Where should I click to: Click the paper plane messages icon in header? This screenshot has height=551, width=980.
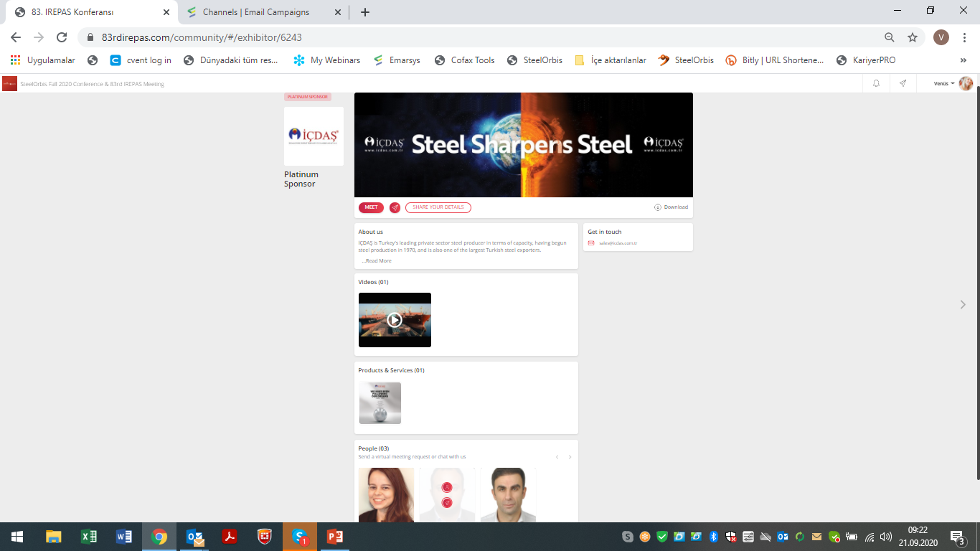pyautogui.click(x=903, y=83)
